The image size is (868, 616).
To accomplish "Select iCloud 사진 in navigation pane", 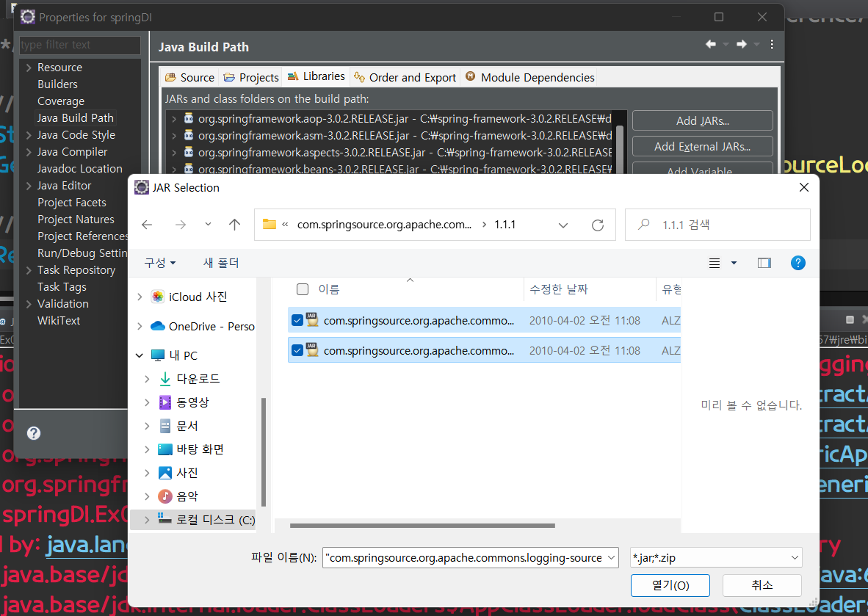I will 198,297.
